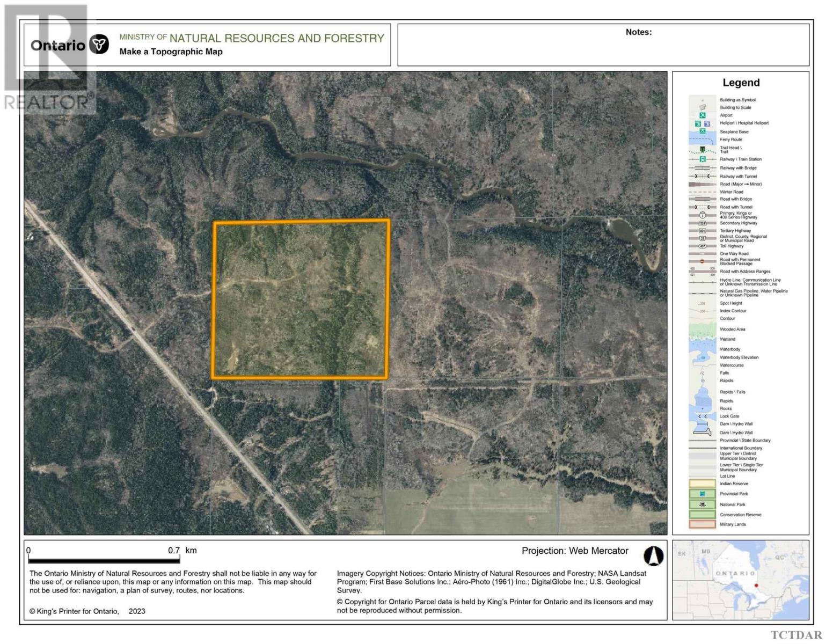Select the Road with Permanent Blocked Passage symbol
Image resolution: width=833 pixels, height=644 pixels.
coord(702,261)
